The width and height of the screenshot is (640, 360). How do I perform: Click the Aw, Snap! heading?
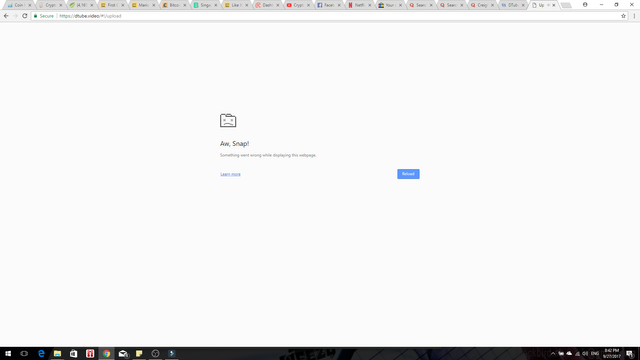click(x=234, y=144)
